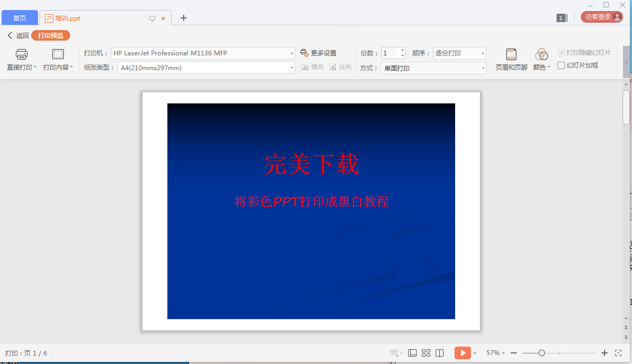
Task: Click the zoom slider handle
Action: tap(542, 353)
